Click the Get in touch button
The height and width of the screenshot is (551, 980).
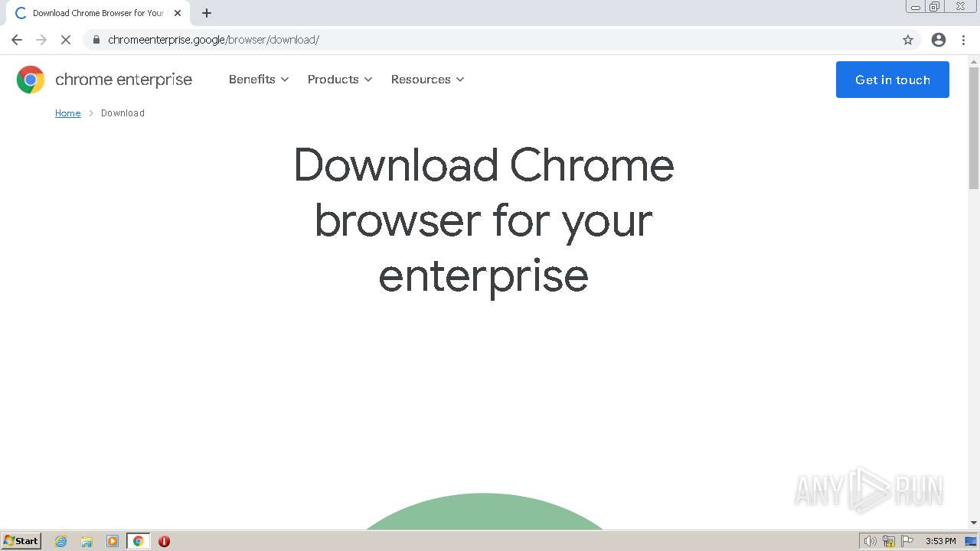893,80
